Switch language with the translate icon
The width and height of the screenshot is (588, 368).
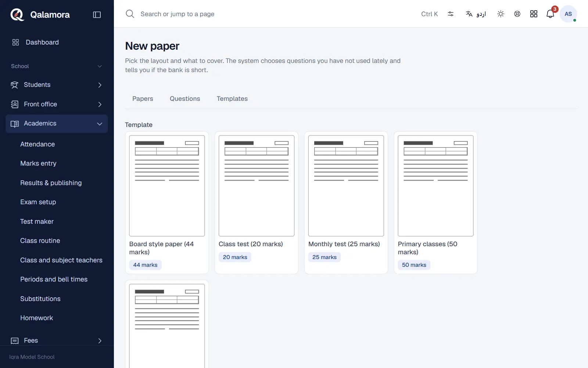(469, 14)
